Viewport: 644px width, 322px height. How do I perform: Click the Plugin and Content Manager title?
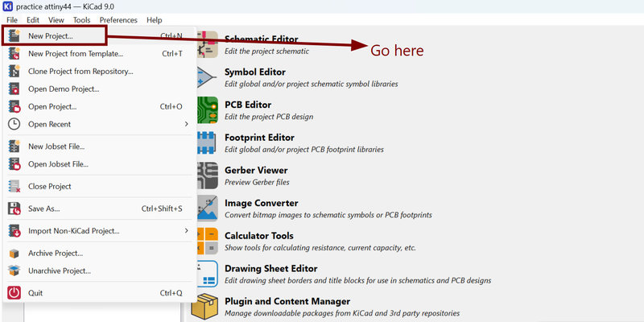tap(287, 301)
